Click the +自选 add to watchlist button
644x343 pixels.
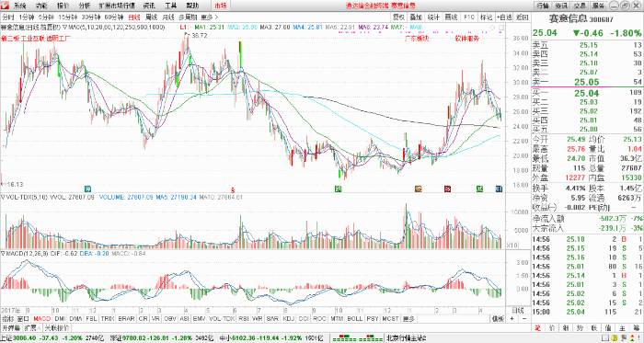pos(504,17)
